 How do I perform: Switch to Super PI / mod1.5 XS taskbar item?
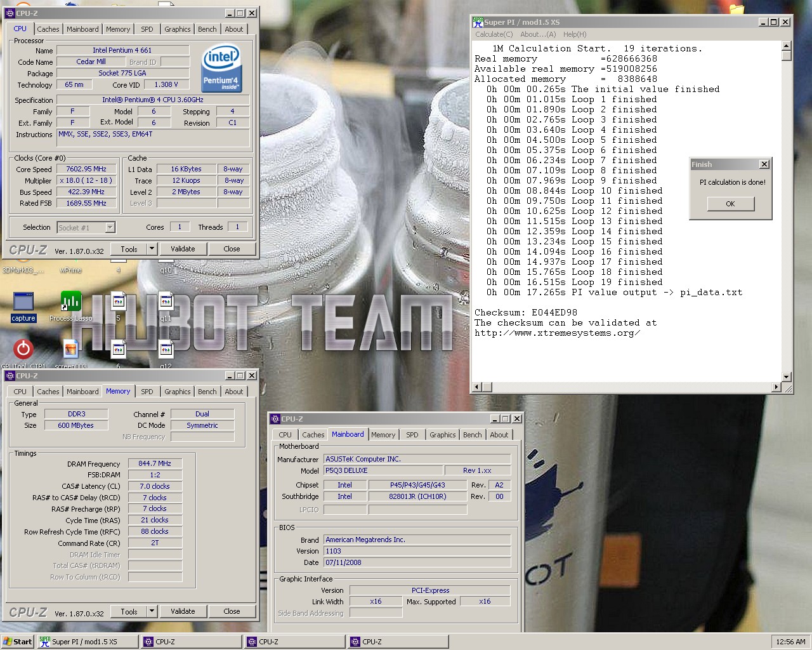pyautogui.click(x=88, y=641)
